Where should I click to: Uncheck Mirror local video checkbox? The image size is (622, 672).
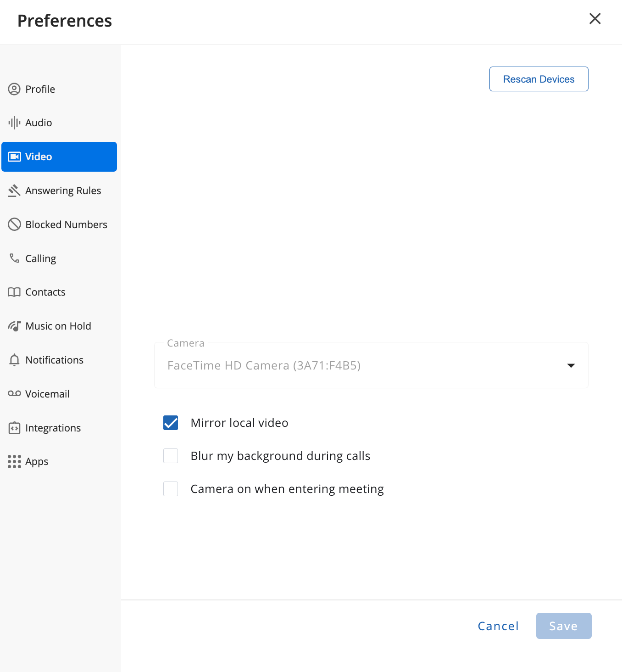[171, 423]
